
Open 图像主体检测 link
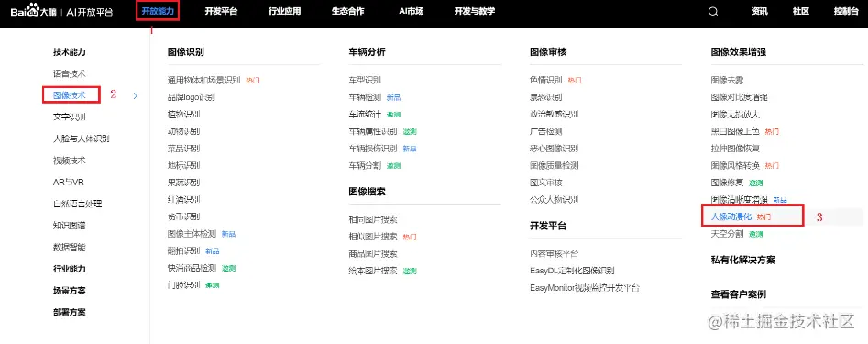point(192,234)
